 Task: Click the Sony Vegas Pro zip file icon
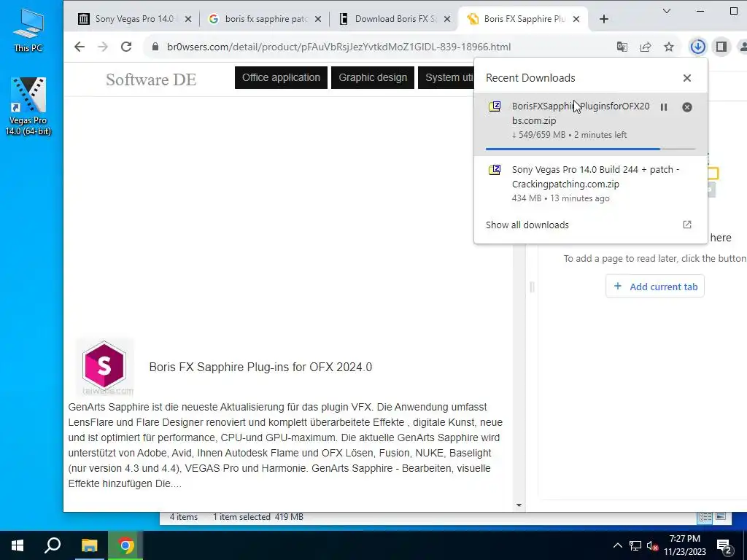tap(495, 169)
